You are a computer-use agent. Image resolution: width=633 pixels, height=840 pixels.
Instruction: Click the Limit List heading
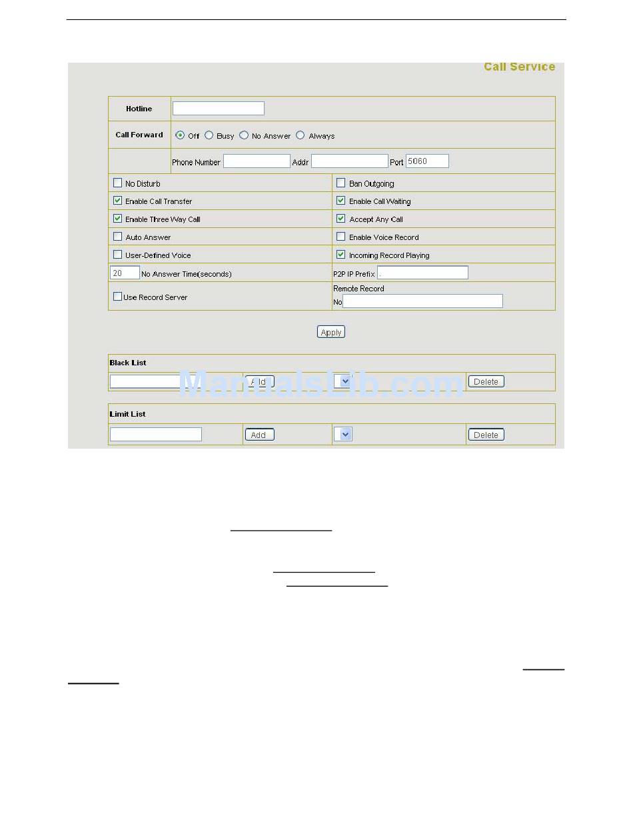pos(127,414)
